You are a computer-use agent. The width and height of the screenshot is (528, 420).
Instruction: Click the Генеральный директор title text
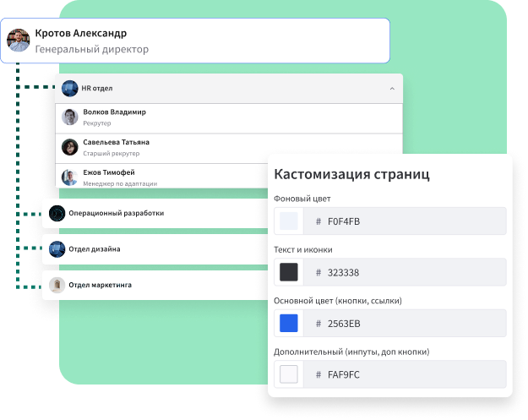[92, 49]
